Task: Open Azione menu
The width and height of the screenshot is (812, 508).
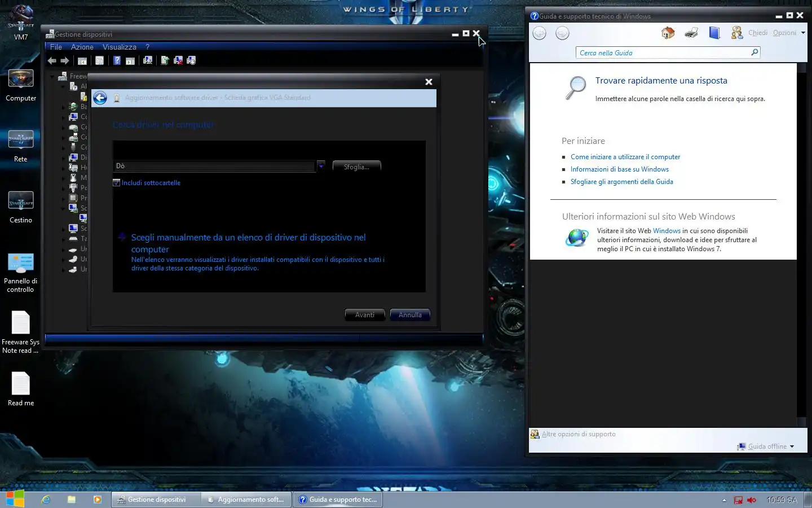Action: [82, 47]
